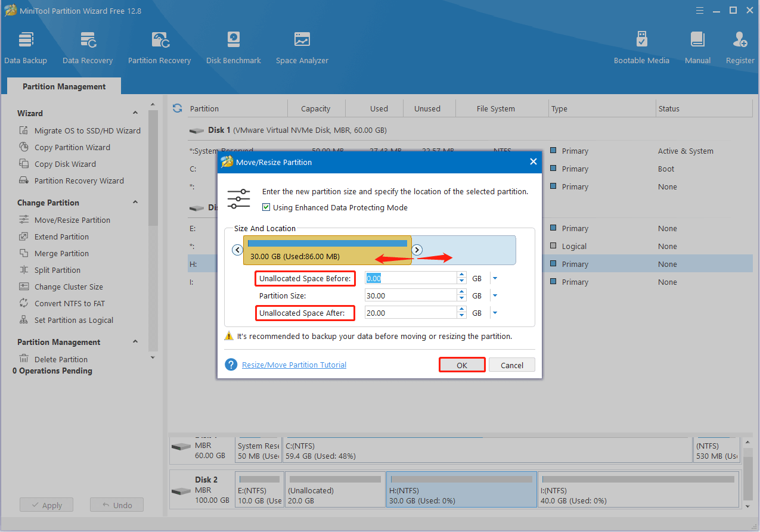The image size is (760, 532).
Task: Open unit dropdown for Partition Size
Action: (x=495, y=296)
